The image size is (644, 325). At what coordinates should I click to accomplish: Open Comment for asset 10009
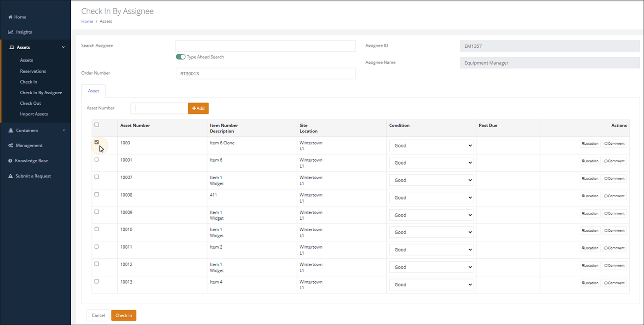tap(614, 214)
